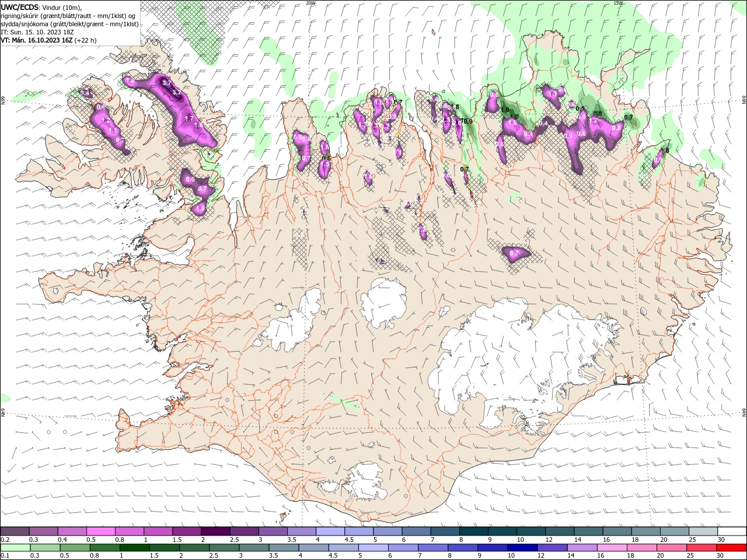Click the palest green rain swatch labeled 0.1
This screenshot has height=560, width=747.
16,548
